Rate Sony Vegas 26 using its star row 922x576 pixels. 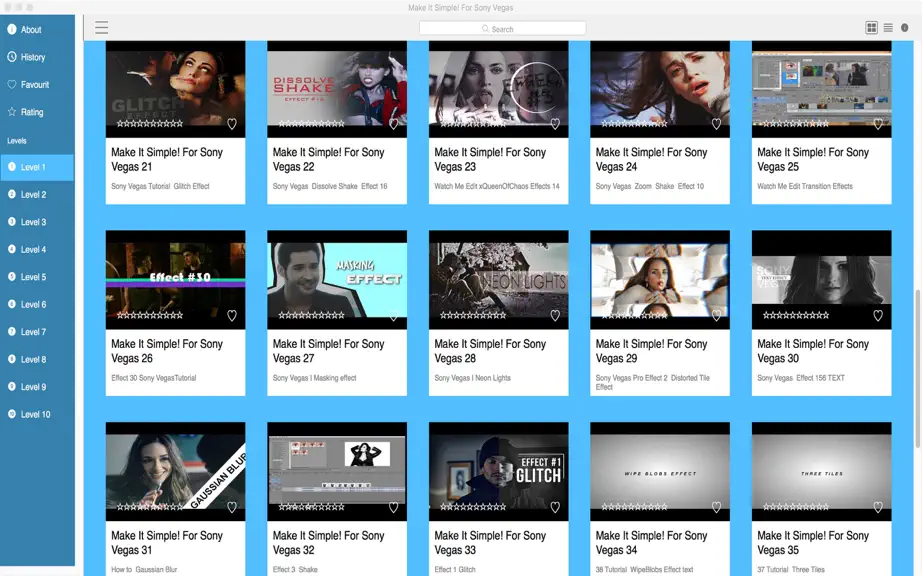[150, 316]
